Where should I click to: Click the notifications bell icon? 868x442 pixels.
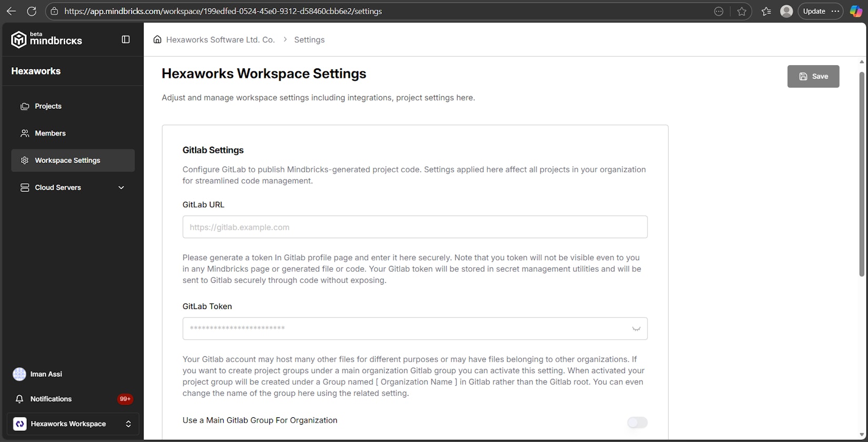19,399
